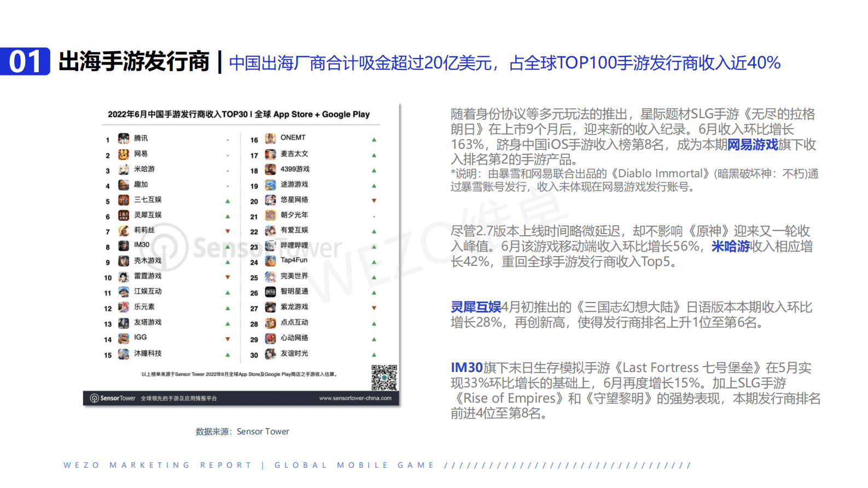This screenshot has width=868, height=488.
Task: Click the 灵犀互娱 logo icon in the table
Action: pyautogui.click(x=124, y=216)
